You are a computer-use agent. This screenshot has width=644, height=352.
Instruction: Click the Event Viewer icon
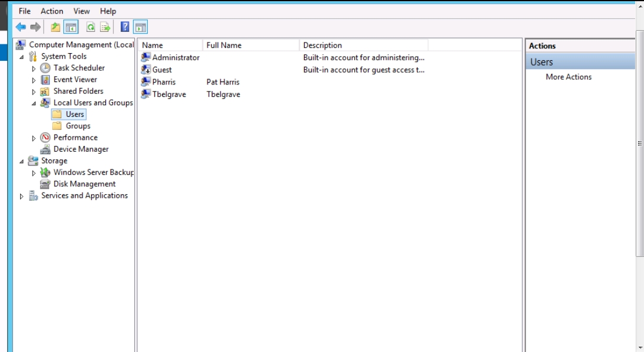pyautogui.click(x=45, y=80)
